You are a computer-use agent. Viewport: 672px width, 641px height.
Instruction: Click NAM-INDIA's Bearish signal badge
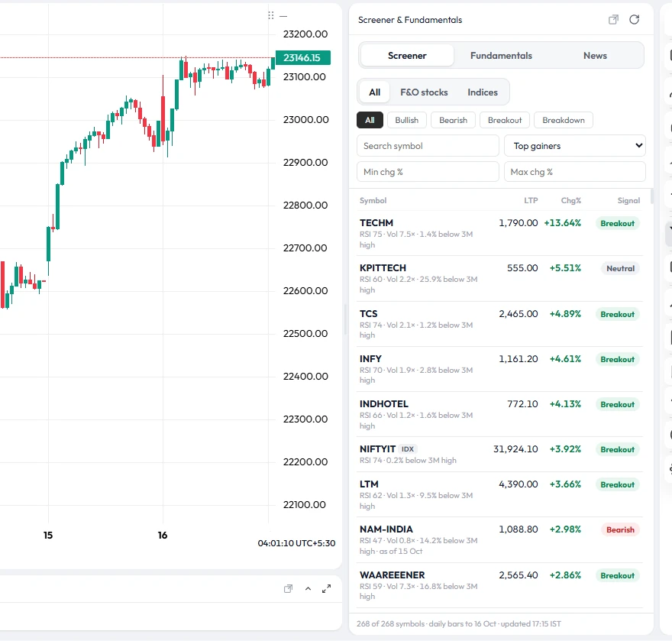pos(620,529)
